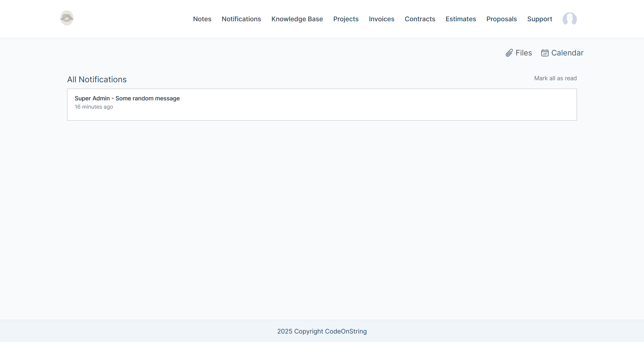The width and height of the screenshot is (644, 342).
Task: Click the knot logo icon
Action: [x=67, y=18]
